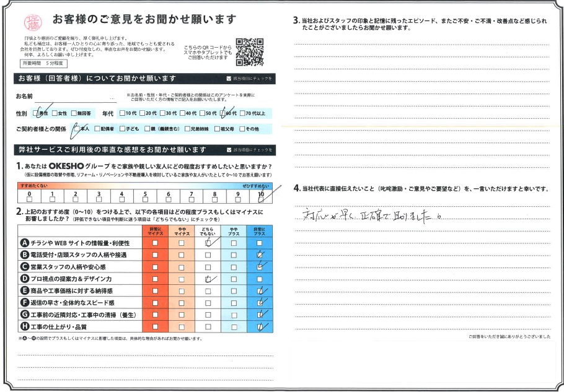Tick the 70代以上 age checkbox
Screen dimensions: 564x392
coord(242,114)
